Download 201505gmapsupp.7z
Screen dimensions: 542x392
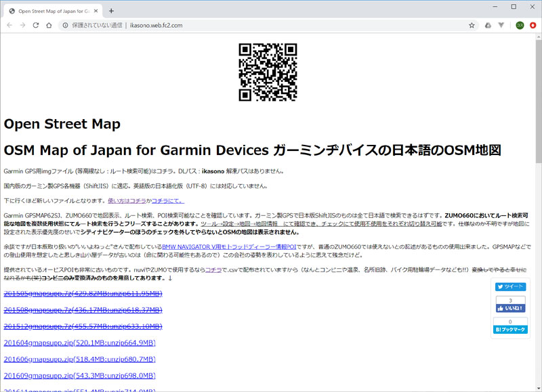[83, 294]
